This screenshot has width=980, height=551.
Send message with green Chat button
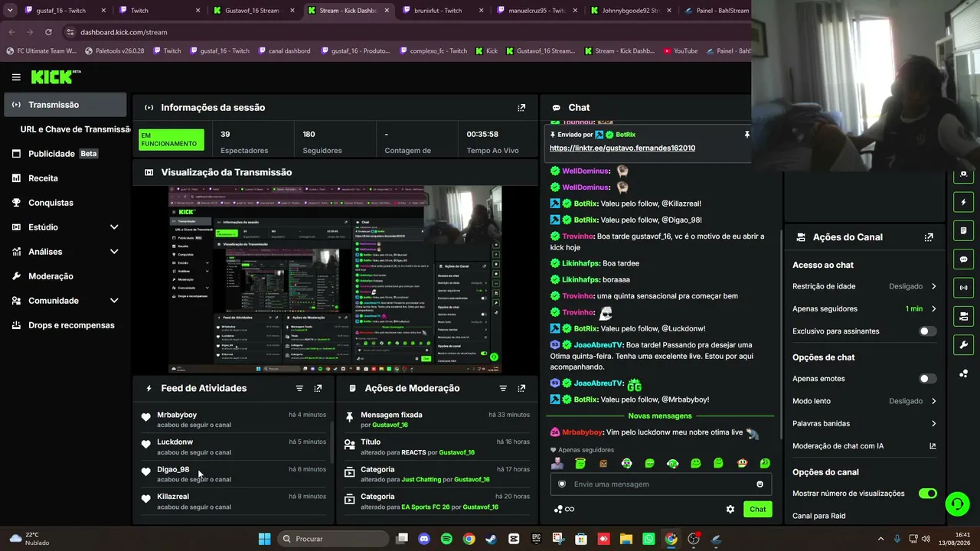tap(757, 510)
